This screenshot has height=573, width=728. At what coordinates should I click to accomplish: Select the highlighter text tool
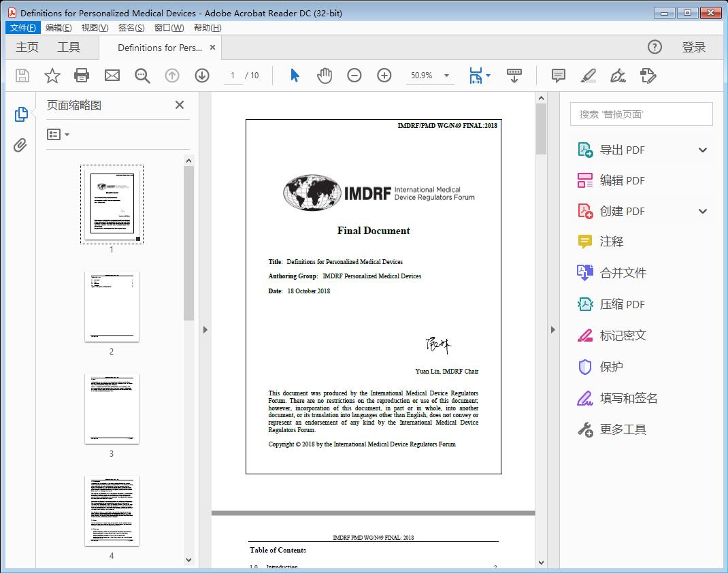pos(589,76)
